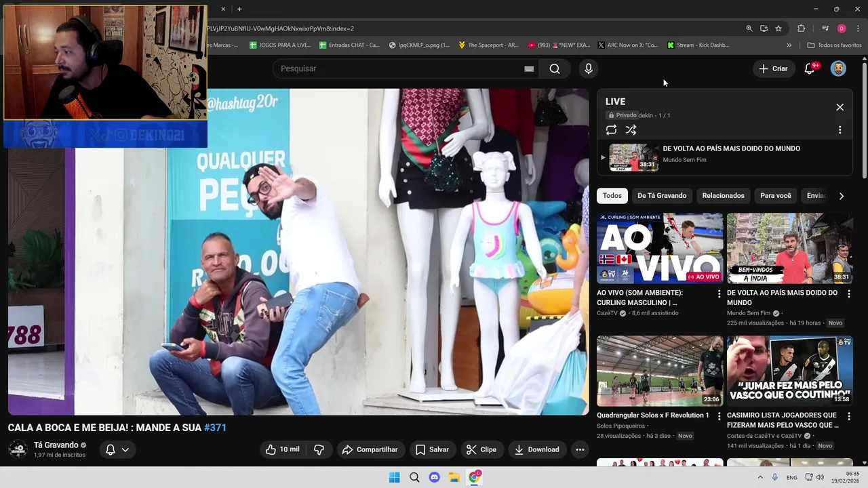
Task: Open options for AO VIVO curling video
Action: coord(719,294)
